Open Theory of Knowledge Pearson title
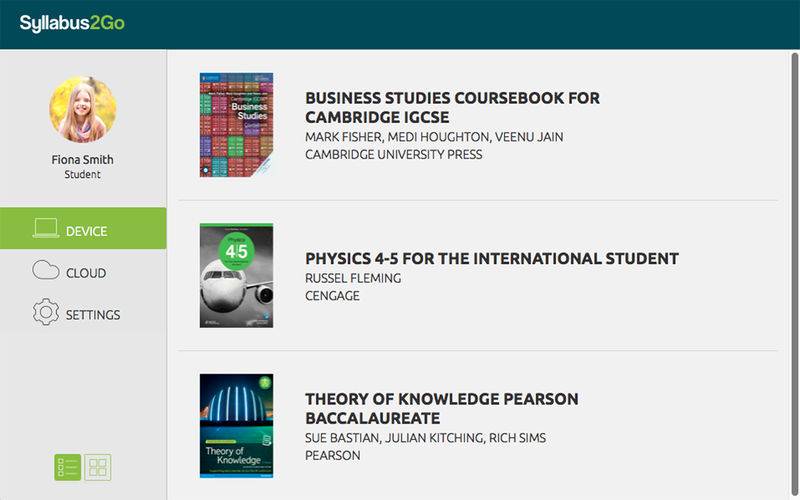This screenshot has width=800, height=500. coord(441,408)
